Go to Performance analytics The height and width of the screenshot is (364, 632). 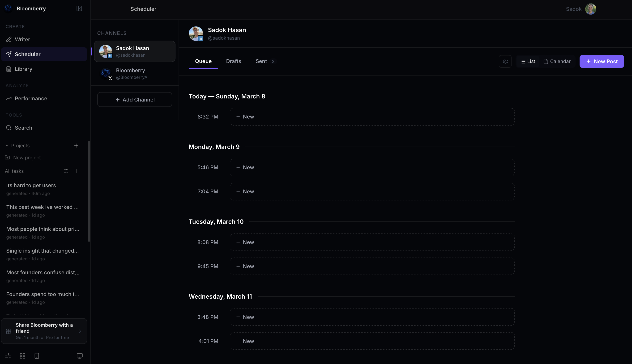44,98
